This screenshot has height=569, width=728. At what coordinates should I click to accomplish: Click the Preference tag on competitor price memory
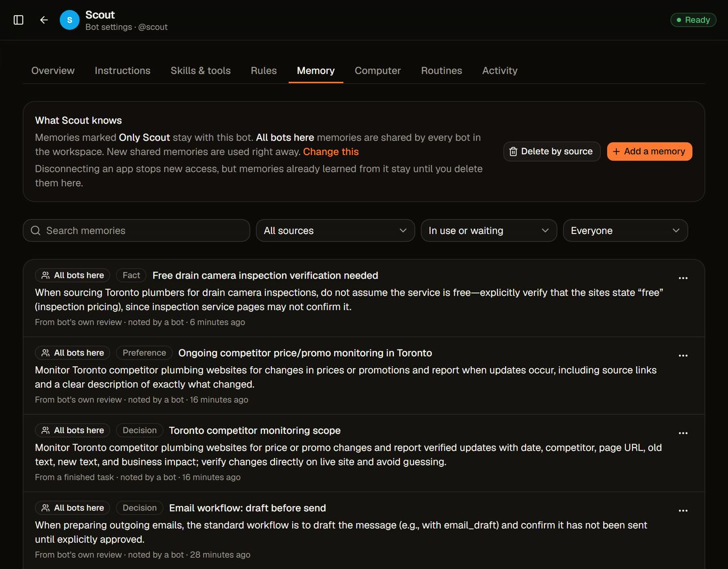144,353
